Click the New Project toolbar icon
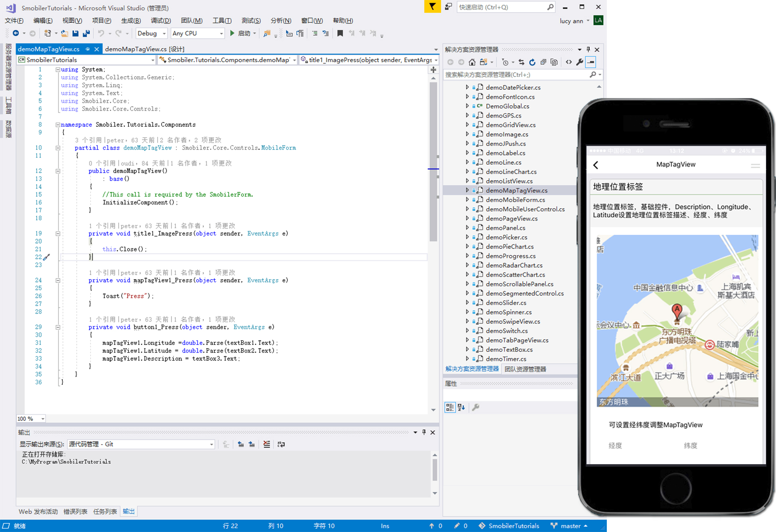Image resolution: width=776 pixels, height=532 pixels. point(47,33)
